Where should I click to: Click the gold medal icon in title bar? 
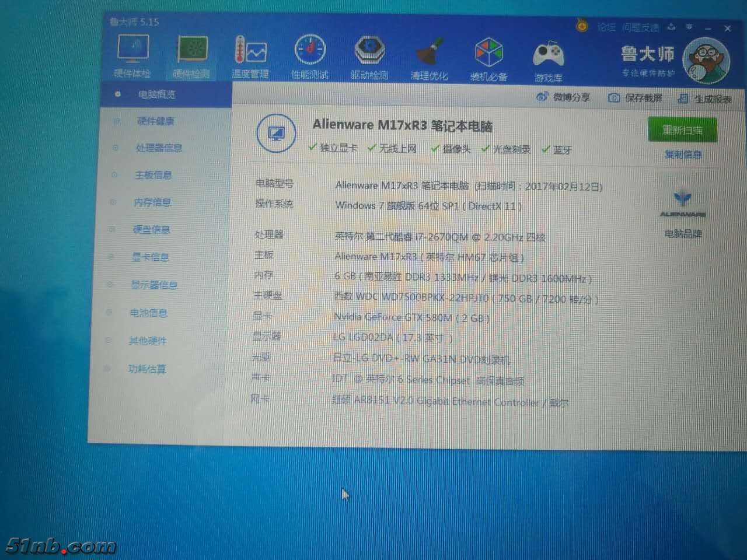click(x=582, y=26)
